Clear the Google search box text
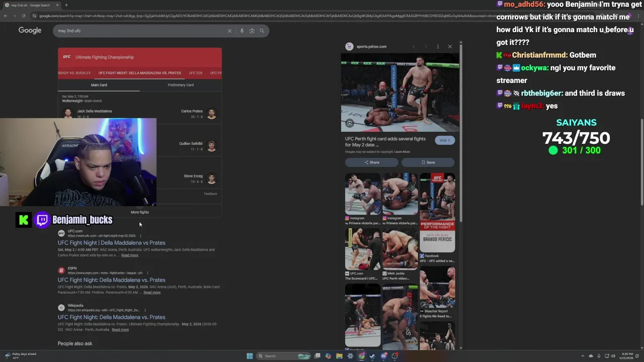 pyautogui.click(x=229, y=31)
